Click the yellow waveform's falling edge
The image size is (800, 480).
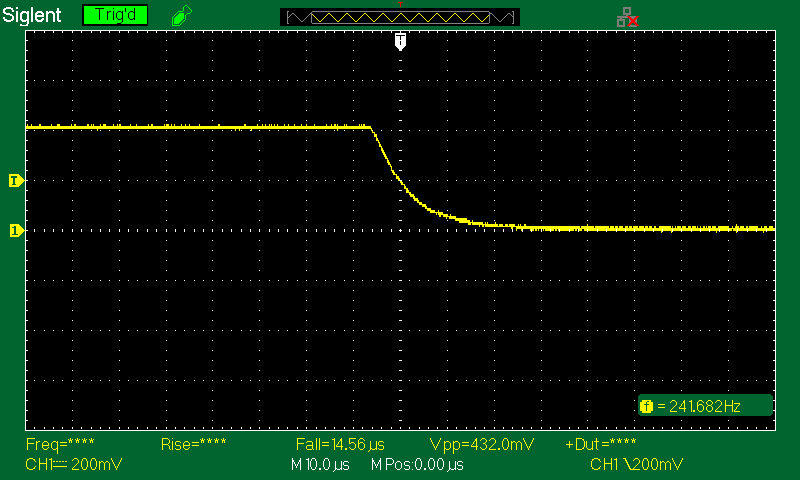click(x=385, y=155)
